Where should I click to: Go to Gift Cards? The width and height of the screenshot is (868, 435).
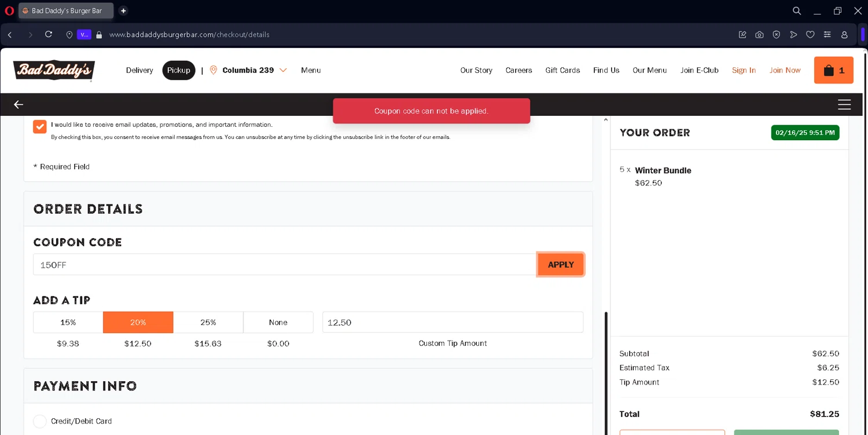click(562, 70)
